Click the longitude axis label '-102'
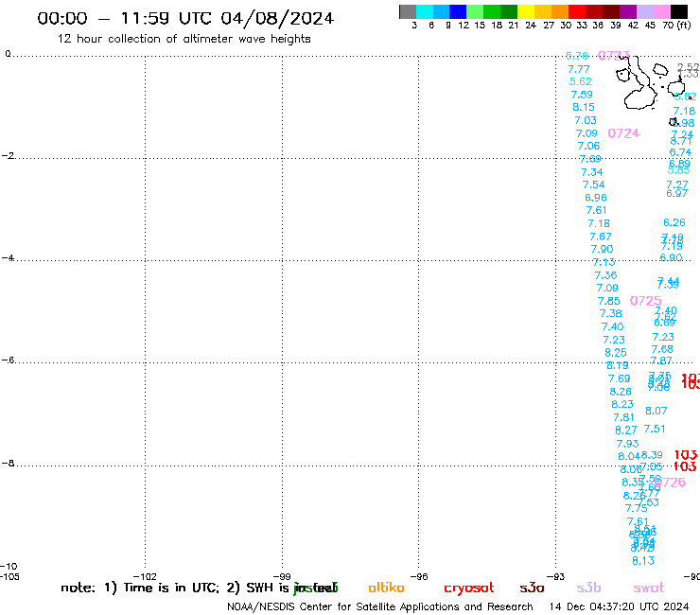The height and width of the screenshot is (615, 700). click(145, 576)
